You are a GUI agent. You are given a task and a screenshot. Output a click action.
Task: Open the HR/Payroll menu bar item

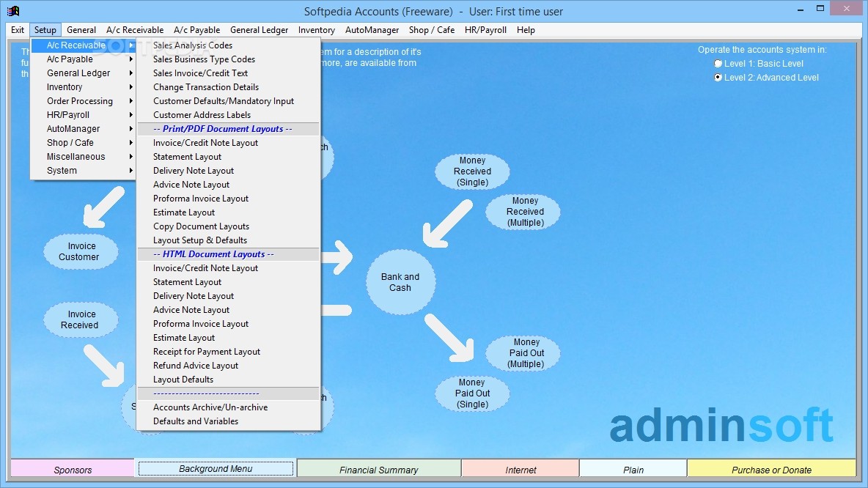tap(485, 30)
